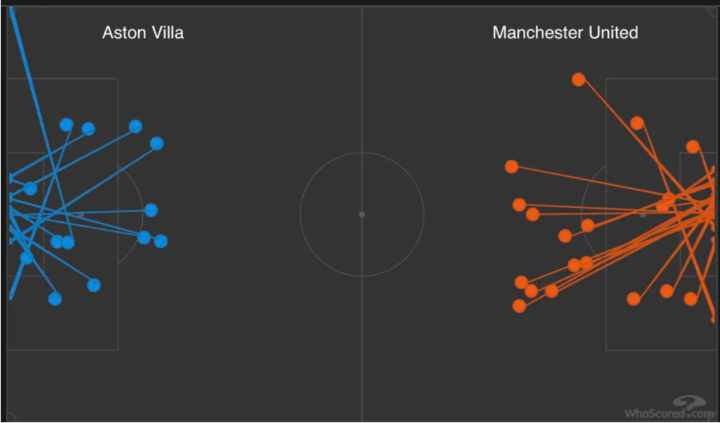Click the top-left corner arc of the pitch
Image resolution: width=720 pixels, height=423 pixels.
coord(10,14)
